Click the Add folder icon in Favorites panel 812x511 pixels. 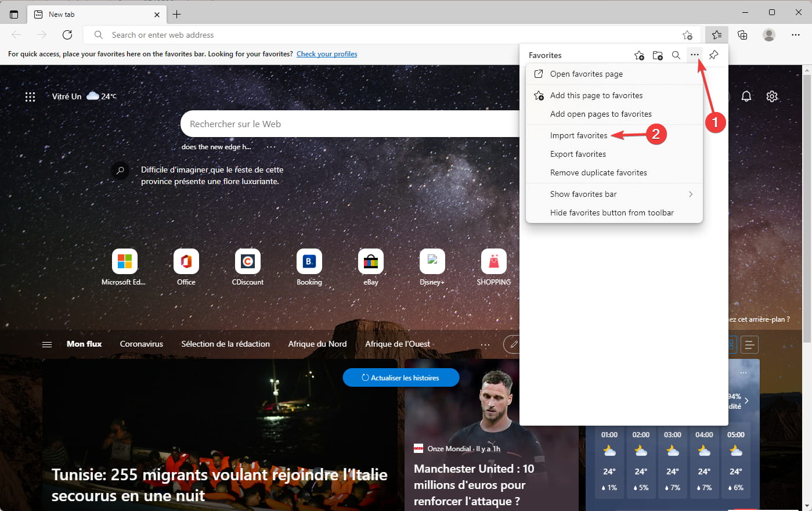click(x=658, y=55)
